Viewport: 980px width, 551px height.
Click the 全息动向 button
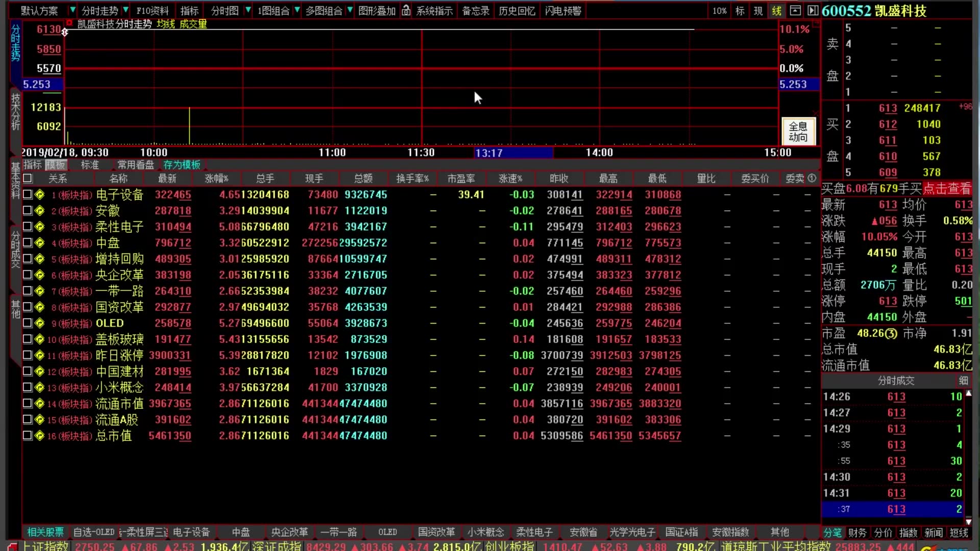[798, 132]
